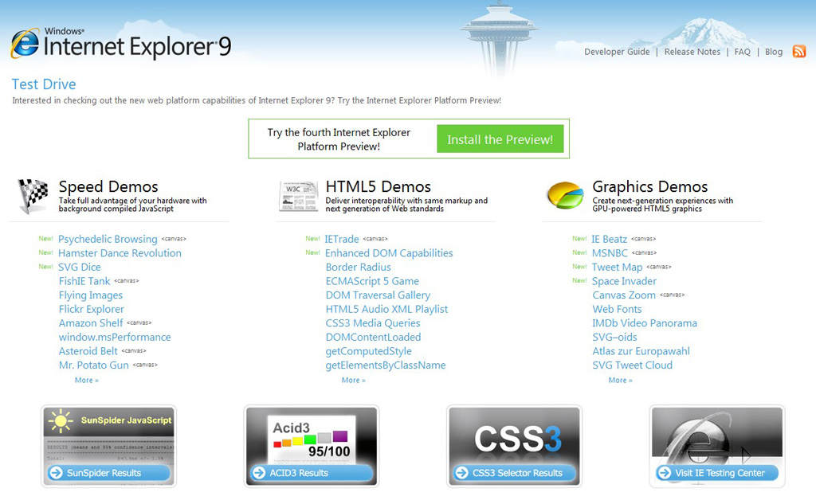816x504 pixels.
Task: Open the HTML5 Audio XML Playlist demo
Action: (386, 309)
